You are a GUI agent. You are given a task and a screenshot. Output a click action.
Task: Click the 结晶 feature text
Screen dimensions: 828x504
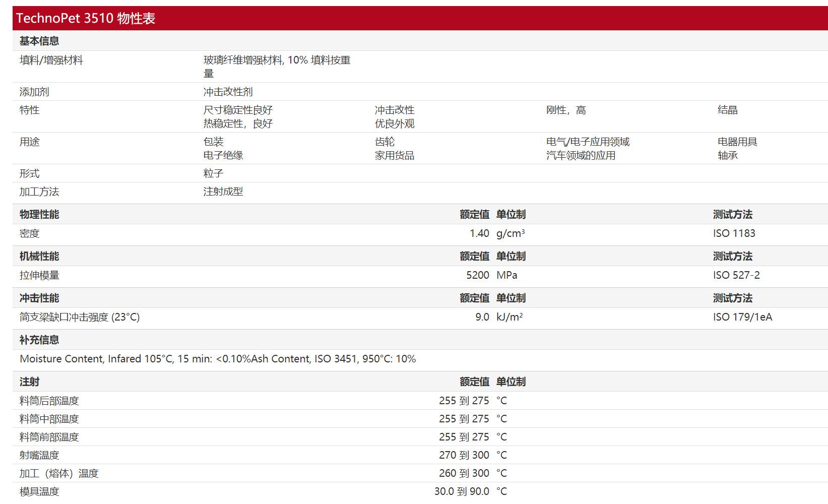pos(728,110)
